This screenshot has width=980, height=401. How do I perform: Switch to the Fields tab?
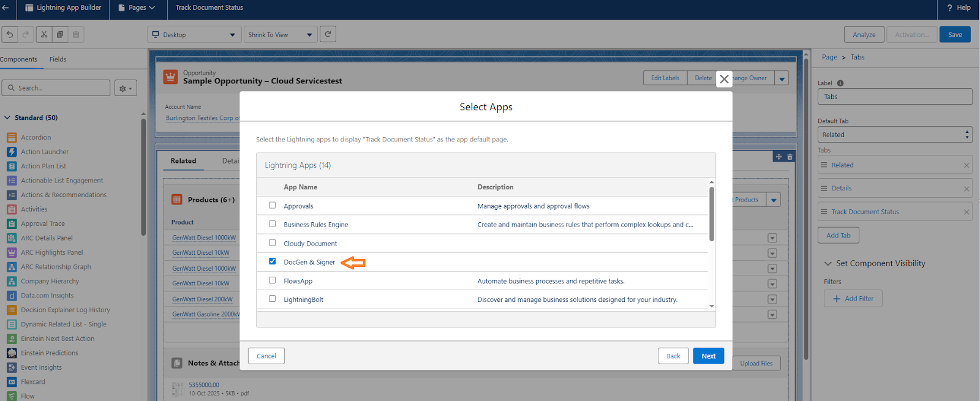coord(58,59)
